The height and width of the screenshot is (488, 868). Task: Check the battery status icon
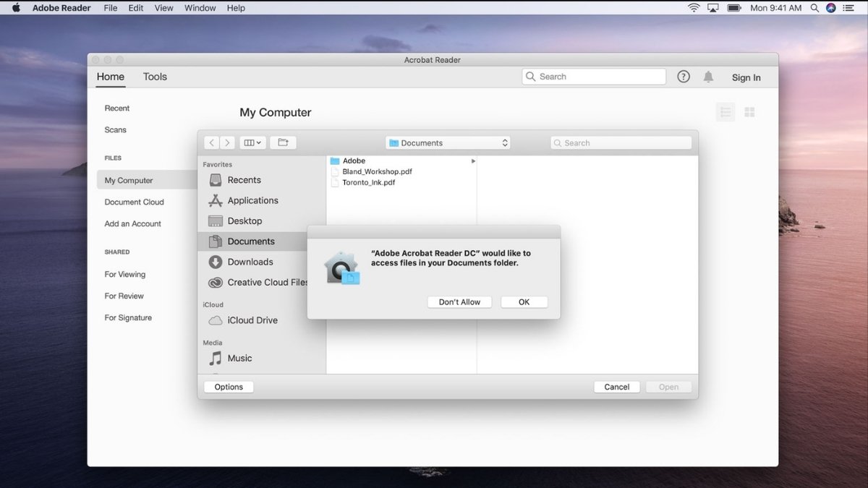(x=734, y=8)
